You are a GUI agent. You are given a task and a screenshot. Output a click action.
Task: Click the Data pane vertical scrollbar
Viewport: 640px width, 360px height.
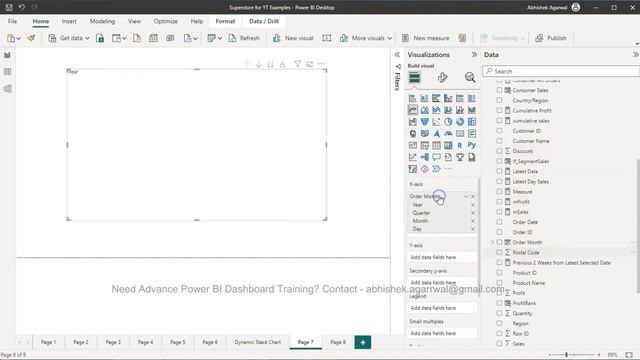click(638, 227)
